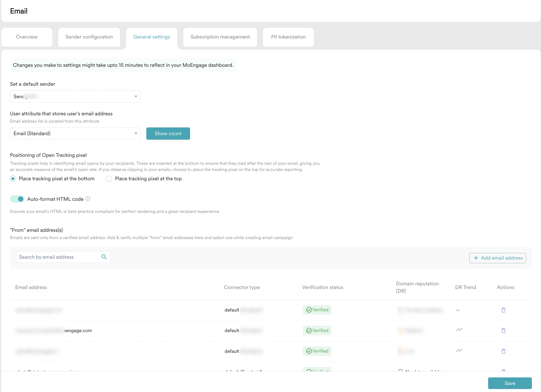Toggle Auto-format HTML code switch
Image resolution: width=541 pixels, height=392 pixels.
pos(17,199)
